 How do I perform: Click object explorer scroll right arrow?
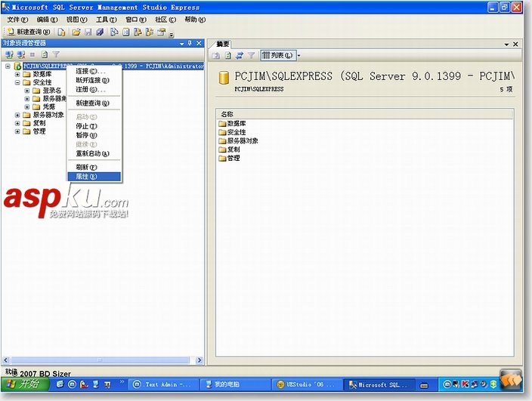199,360
